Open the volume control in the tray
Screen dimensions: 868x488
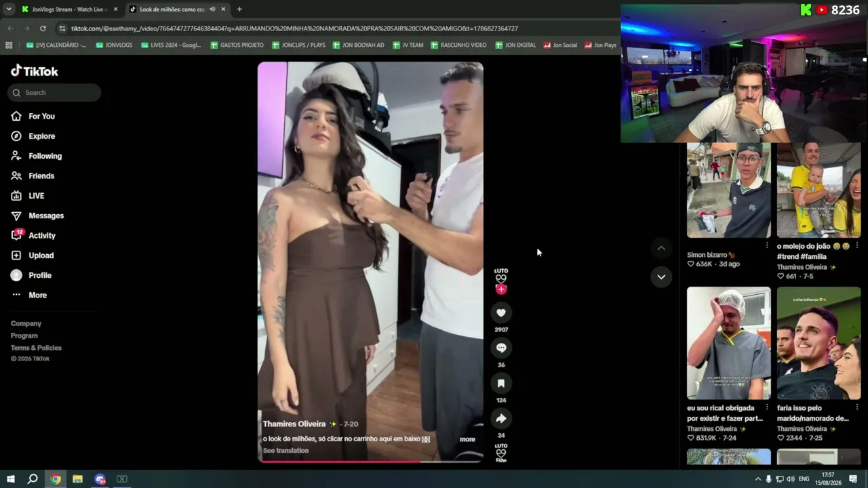791,479
